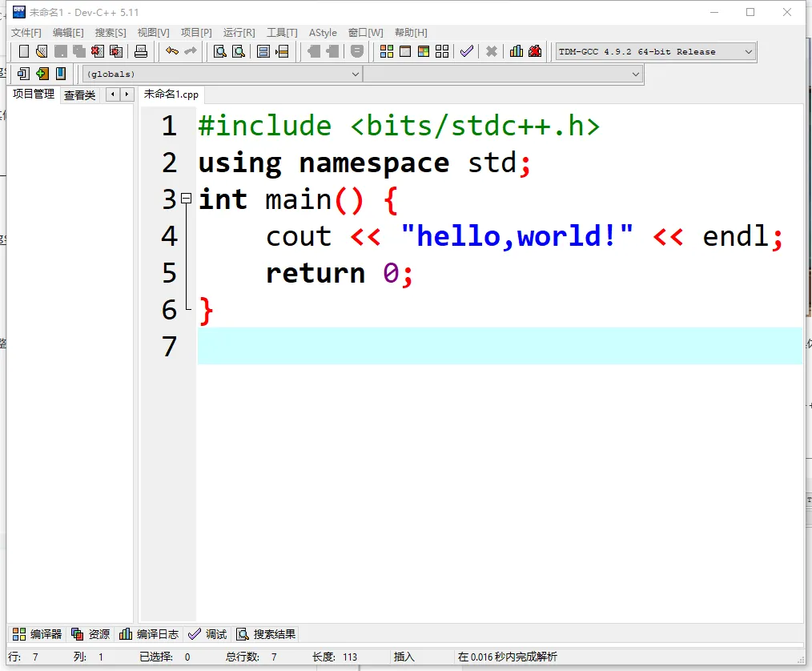Open the 资源 bottom panel tab
812x671 pixels.
[90, 634]
